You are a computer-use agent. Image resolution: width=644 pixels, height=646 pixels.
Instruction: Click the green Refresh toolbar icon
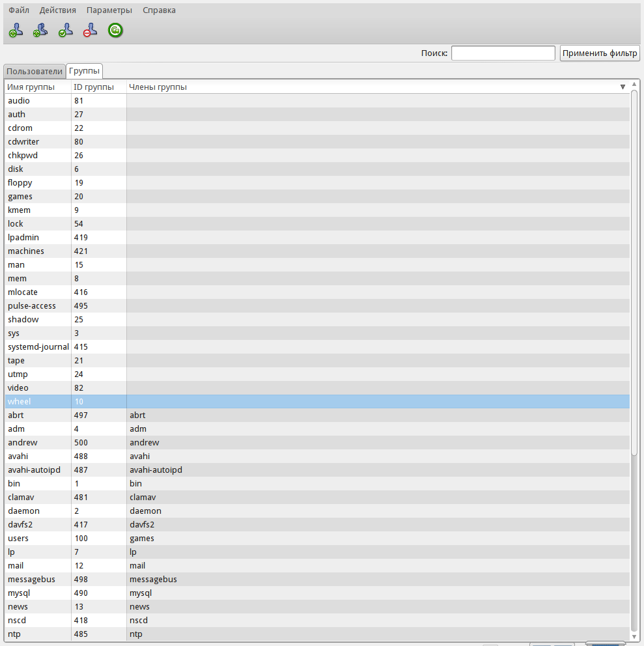(115, 30)
